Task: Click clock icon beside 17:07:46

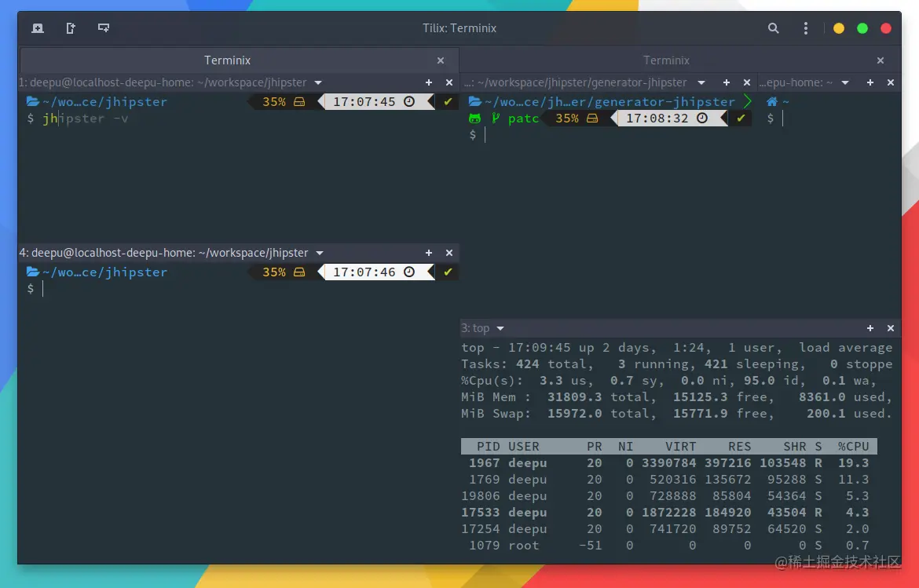Action: [409, 272]
